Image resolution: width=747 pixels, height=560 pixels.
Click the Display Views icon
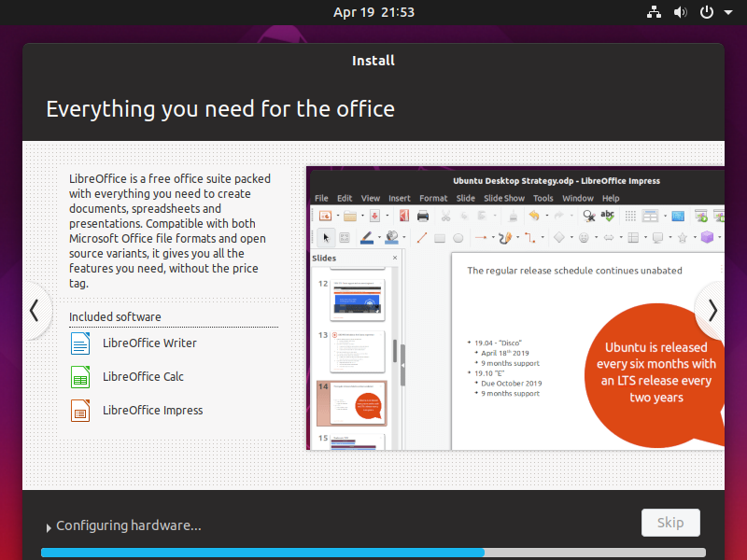[x=650, y=217]
